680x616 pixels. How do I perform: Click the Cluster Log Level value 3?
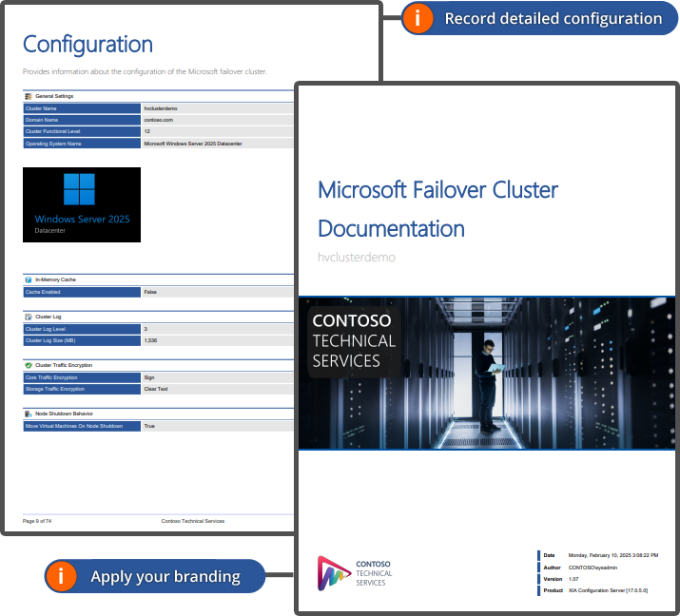coord(146,329)
